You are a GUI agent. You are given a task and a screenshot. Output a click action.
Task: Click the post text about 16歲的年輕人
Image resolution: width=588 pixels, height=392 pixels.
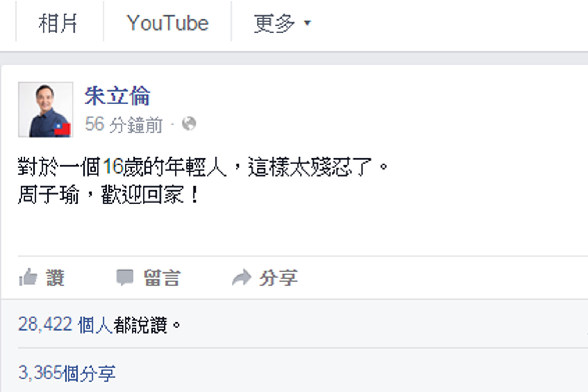202,167
